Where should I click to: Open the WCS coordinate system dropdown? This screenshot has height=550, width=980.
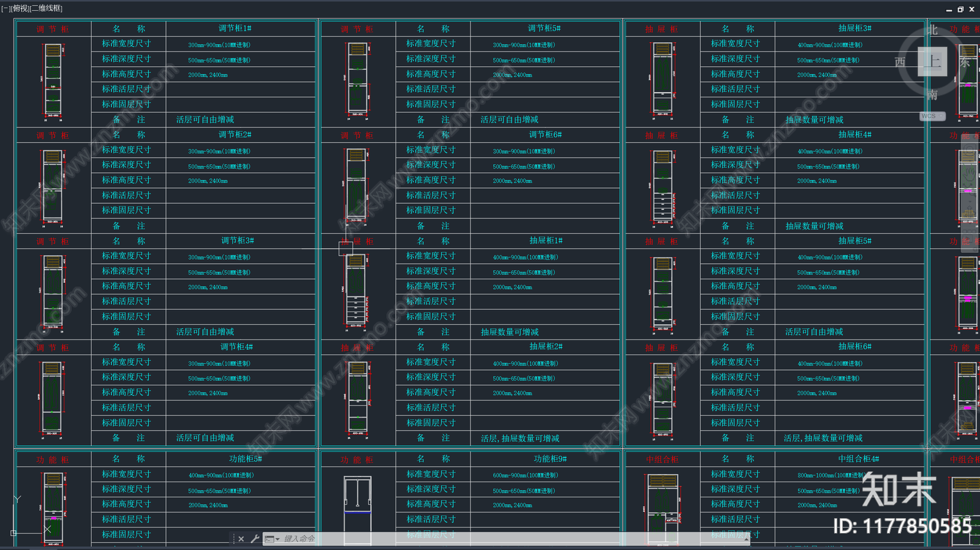tap(932, 116)
